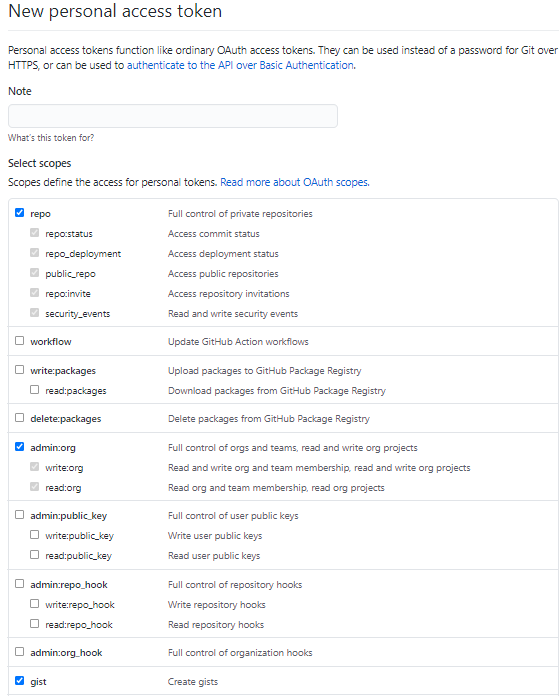Enable the admin:org_hook scope checkbox

[20, 652]
